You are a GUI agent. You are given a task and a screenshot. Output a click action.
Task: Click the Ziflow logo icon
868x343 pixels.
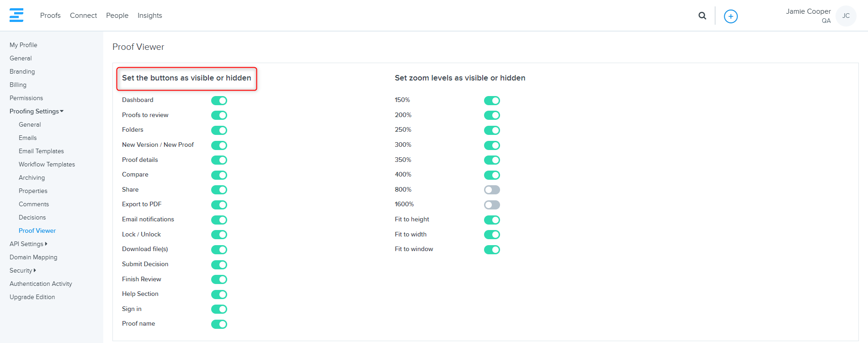pos(16,15)
